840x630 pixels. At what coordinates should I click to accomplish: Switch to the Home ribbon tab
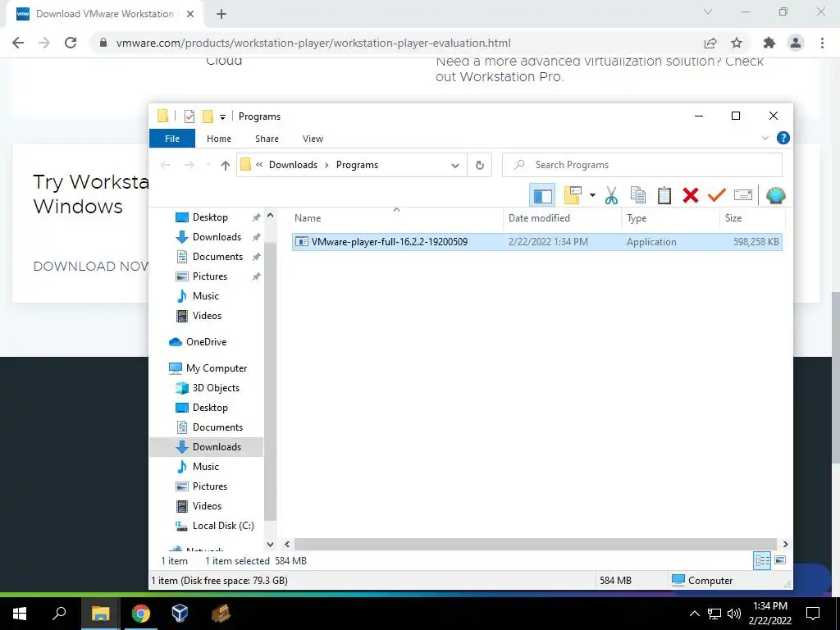pyautogui.click(x=219, y=139)
